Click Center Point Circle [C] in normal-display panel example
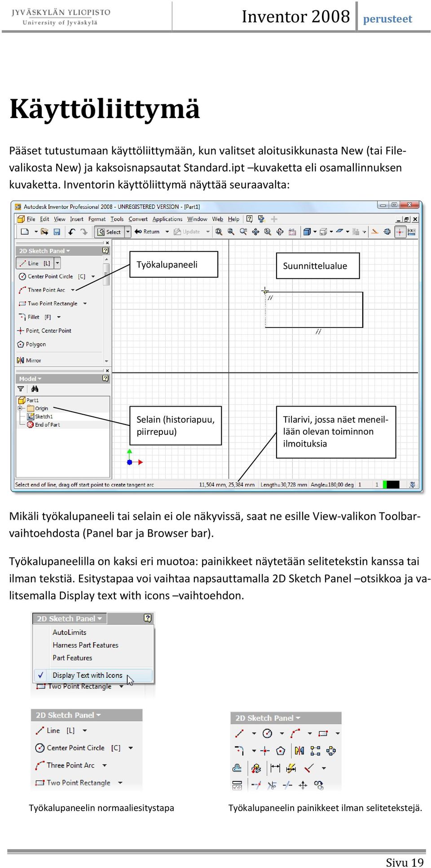The height and width of the screenshot is (868, 431). [x=78, y=748]
